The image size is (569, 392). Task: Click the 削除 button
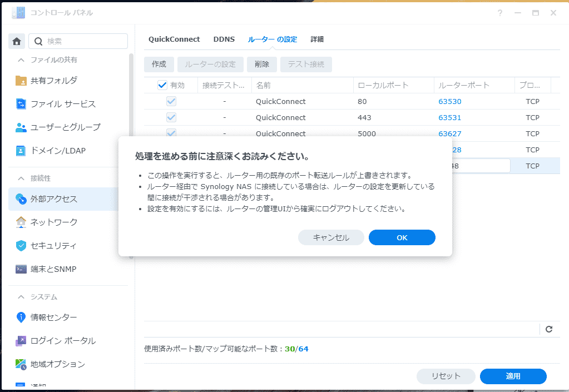point(262,64)
